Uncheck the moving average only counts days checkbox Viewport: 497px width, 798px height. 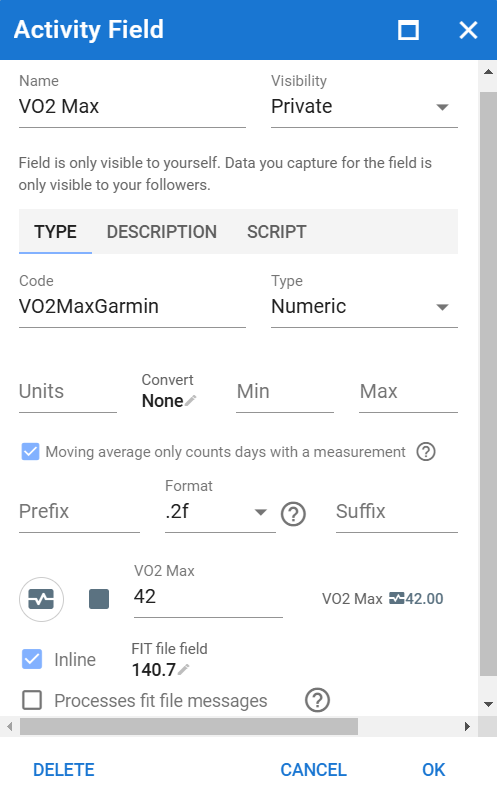[x=31, y=451]
